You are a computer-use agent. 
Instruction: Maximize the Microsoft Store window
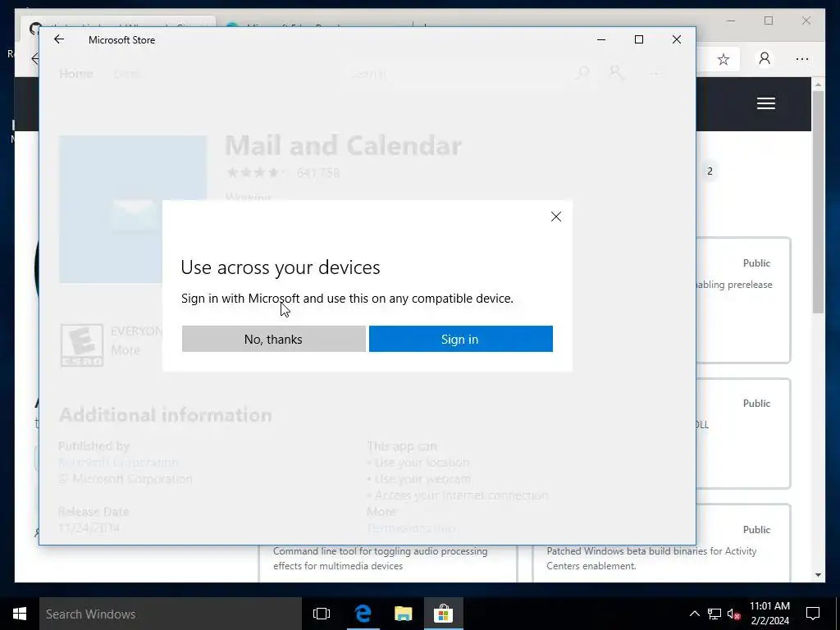(x=638, y=39)
